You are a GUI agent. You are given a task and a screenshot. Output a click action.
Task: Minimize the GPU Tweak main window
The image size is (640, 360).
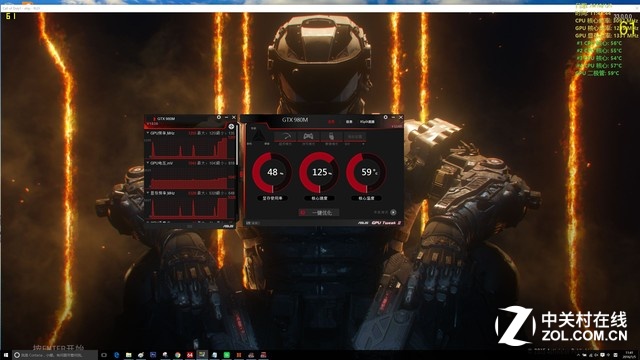(x=393, y=117)
